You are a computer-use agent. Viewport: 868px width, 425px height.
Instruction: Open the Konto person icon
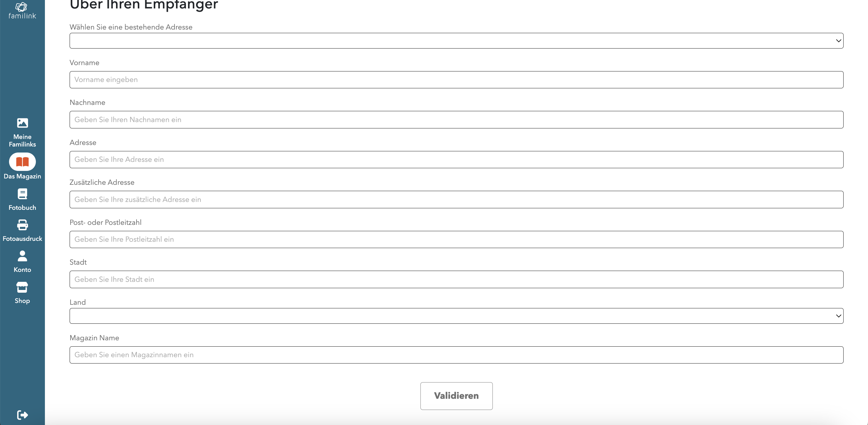(x=22, y=256)
